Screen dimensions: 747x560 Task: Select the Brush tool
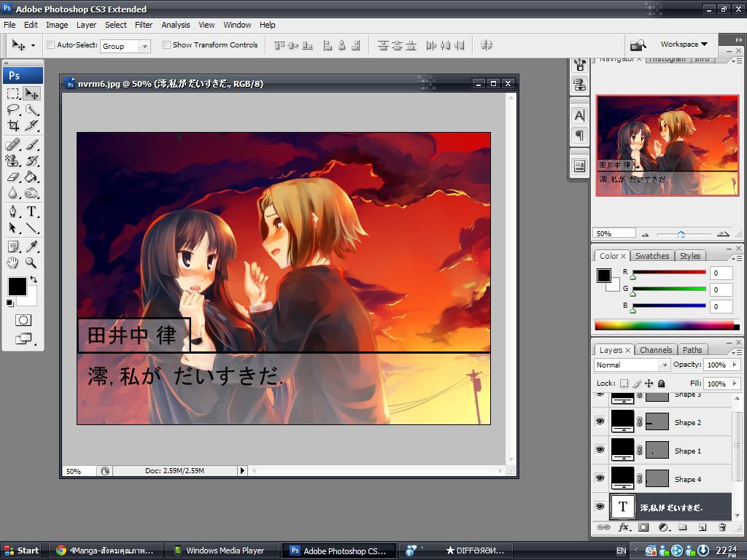click(31, 144)
